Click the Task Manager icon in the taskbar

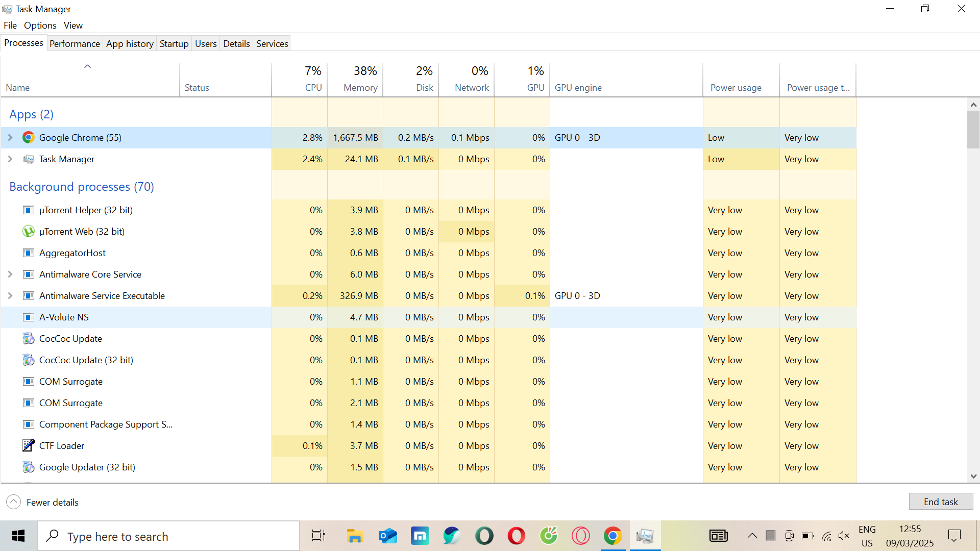click(x=645, y=536)
